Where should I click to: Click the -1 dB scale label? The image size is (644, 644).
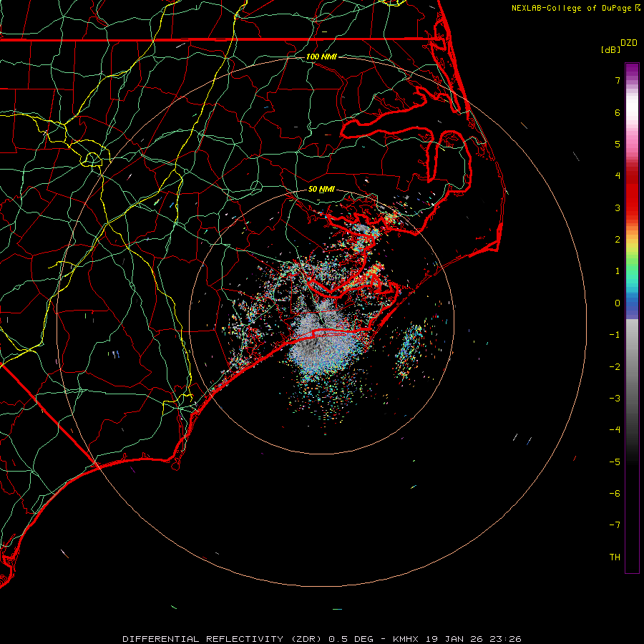click(615, 335)
